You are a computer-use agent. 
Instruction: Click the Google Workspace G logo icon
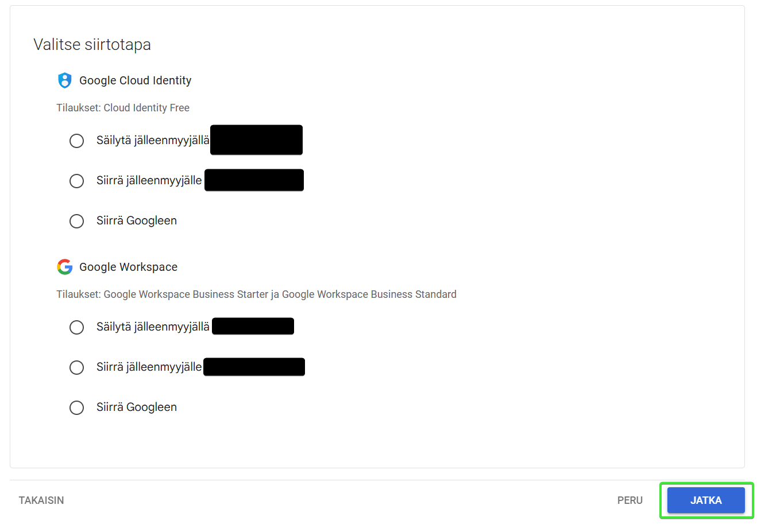65,267
